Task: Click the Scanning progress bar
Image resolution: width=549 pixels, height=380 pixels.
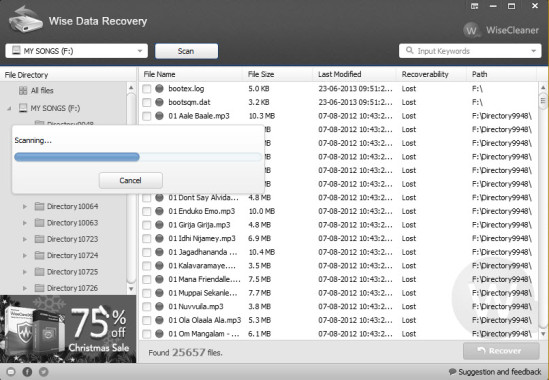Action: tap(138, 157)
